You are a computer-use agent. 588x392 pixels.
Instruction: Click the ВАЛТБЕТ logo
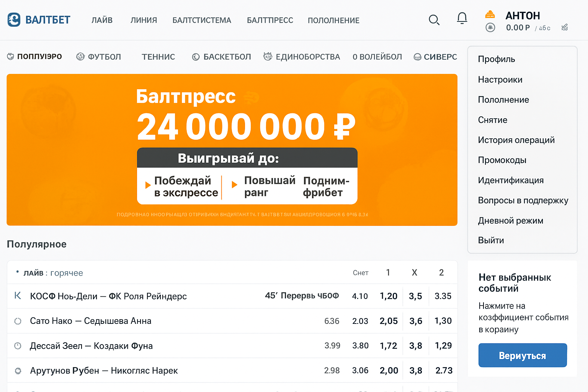(x=38, y=20)
